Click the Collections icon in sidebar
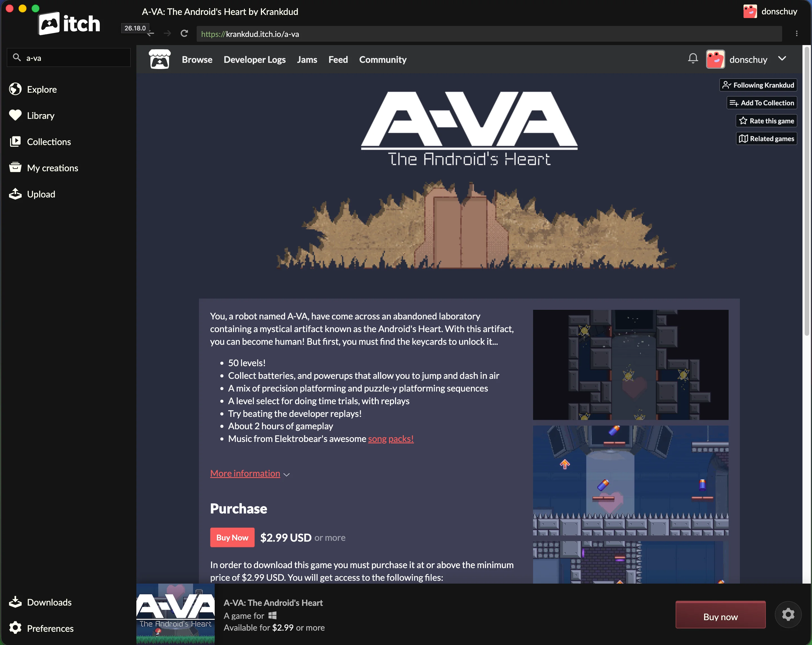Viewport: 812px width, 645px height. 15,142
